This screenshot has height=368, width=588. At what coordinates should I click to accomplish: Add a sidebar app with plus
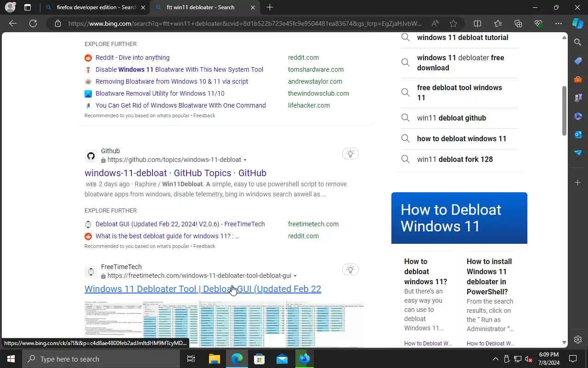[x=578, y=183]
